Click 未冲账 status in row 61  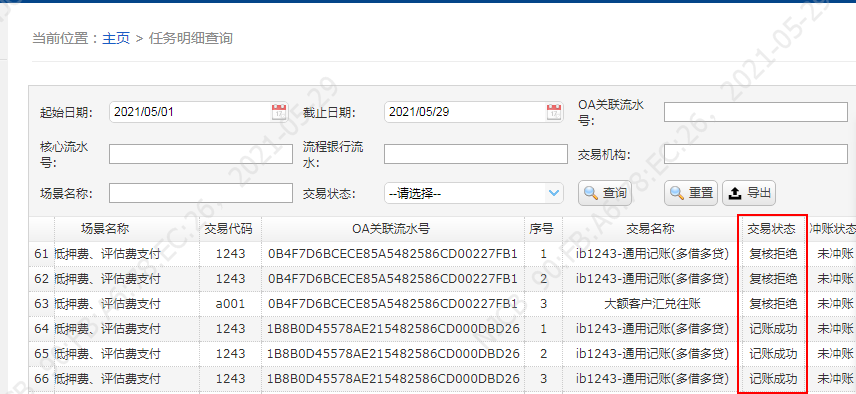coord(835,254)
